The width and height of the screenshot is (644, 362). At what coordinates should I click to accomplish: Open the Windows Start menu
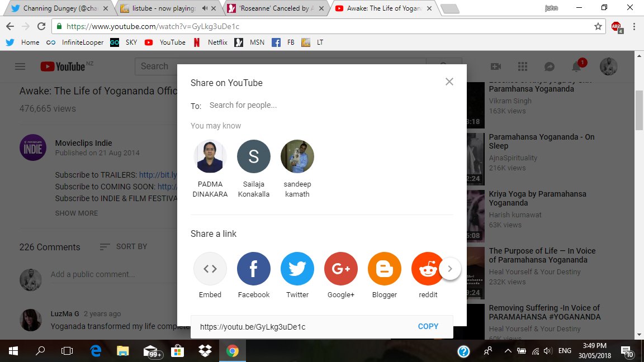pos(13,351)
